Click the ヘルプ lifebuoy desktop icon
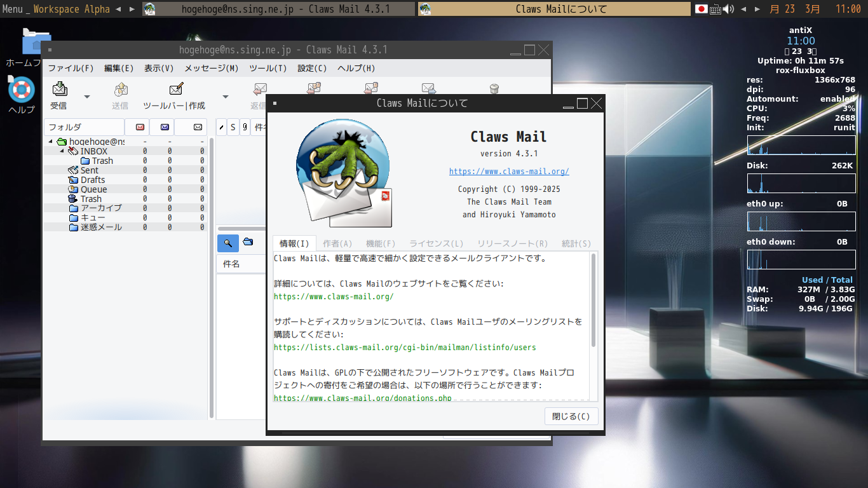The image size is (868, 488). pyautogui.click(x=21, y=90)
